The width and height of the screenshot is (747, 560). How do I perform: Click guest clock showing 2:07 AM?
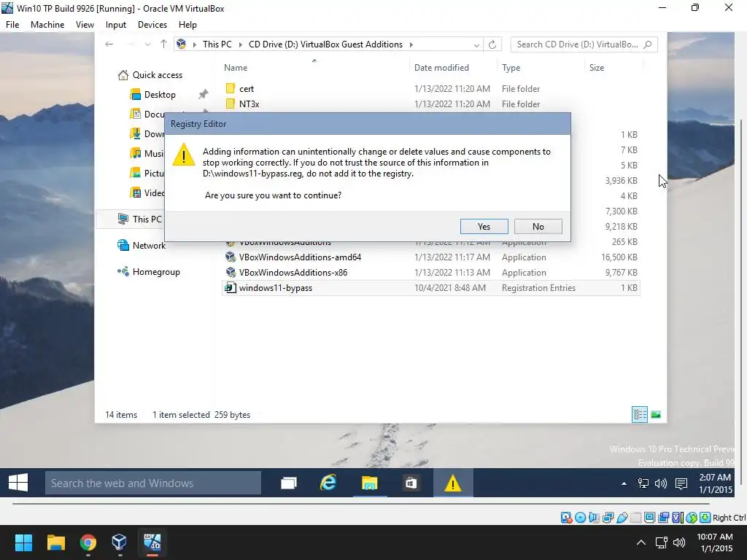coord(715,483)
